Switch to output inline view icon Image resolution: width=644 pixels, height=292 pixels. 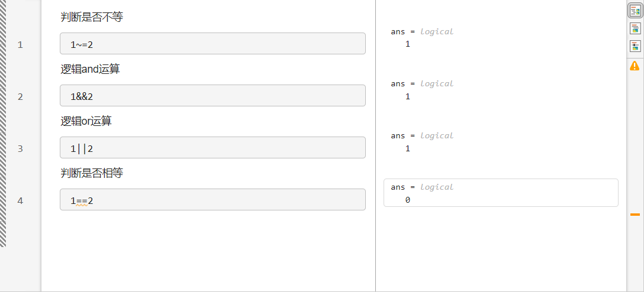coord(635,28)
